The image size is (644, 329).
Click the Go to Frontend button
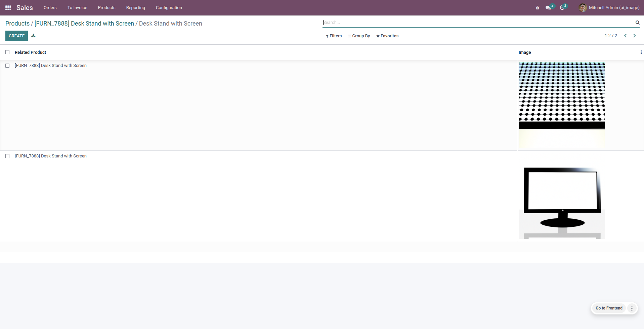[609, 308]
